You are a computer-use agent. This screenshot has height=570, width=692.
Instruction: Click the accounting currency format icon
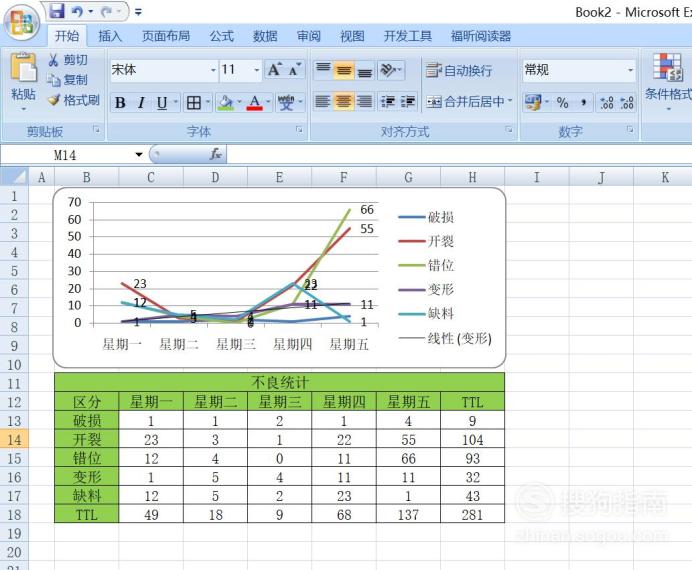coord(533,103)
